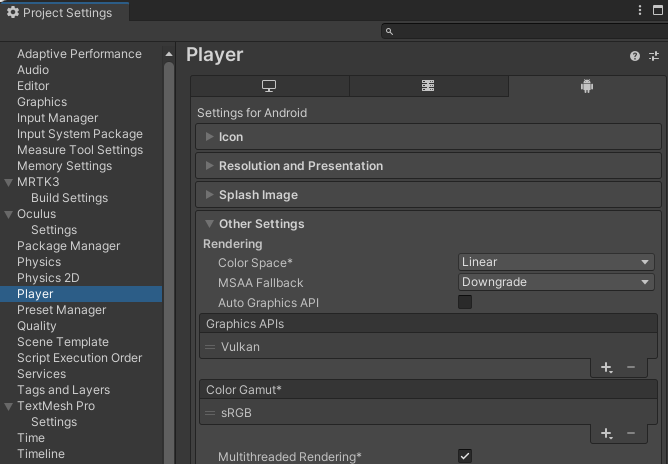The width and height of the screenshot is (668, 464).
Task: Select Package Manager settings
Action: pos(69,246)
